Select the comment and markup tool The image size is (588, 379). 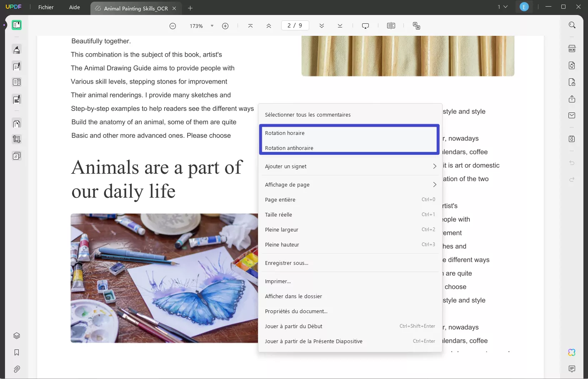(17, 50)
